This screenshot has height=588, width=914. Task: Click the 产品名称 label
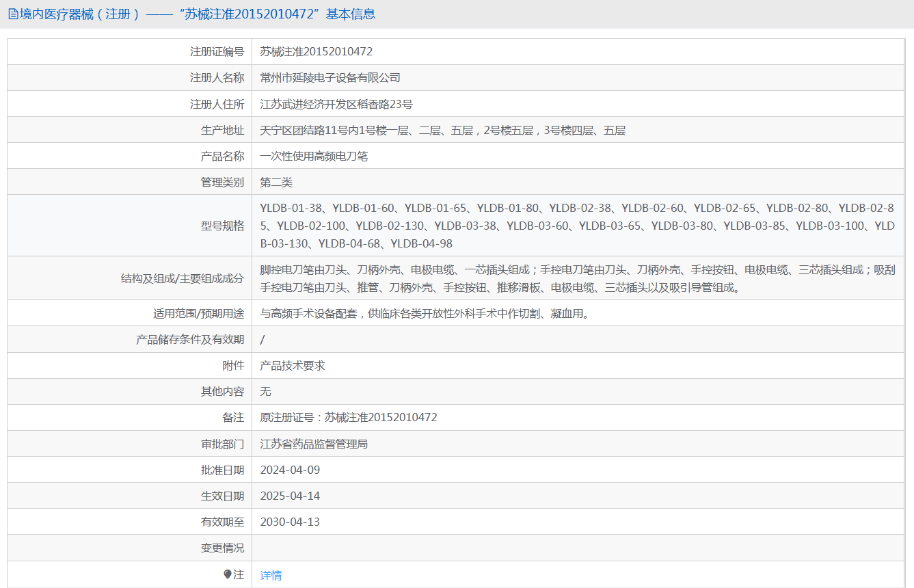(x=222, y=156)
